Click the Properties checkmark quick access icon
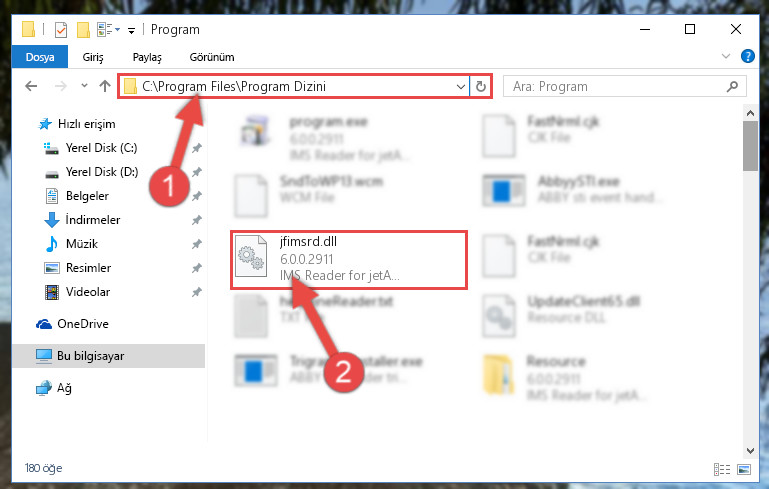The image size is (769, 489). coord(61,30)
